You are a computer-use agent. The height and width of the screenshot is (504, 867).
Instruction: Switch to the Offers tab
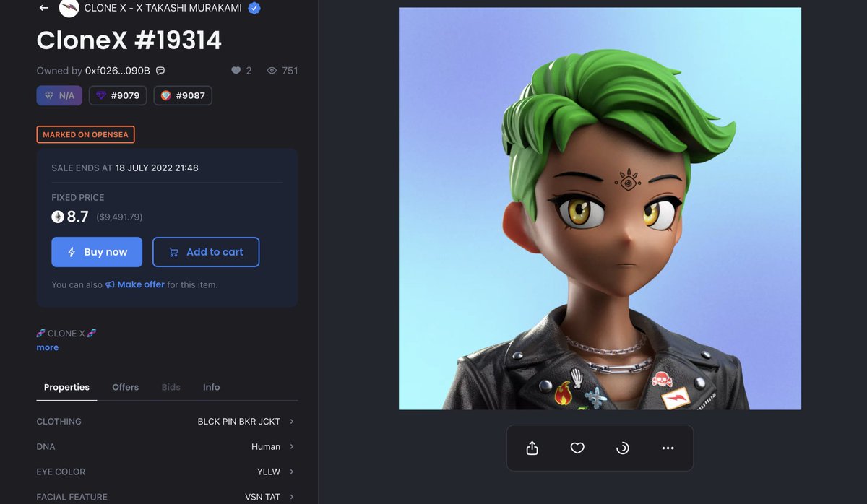(125, 387)
